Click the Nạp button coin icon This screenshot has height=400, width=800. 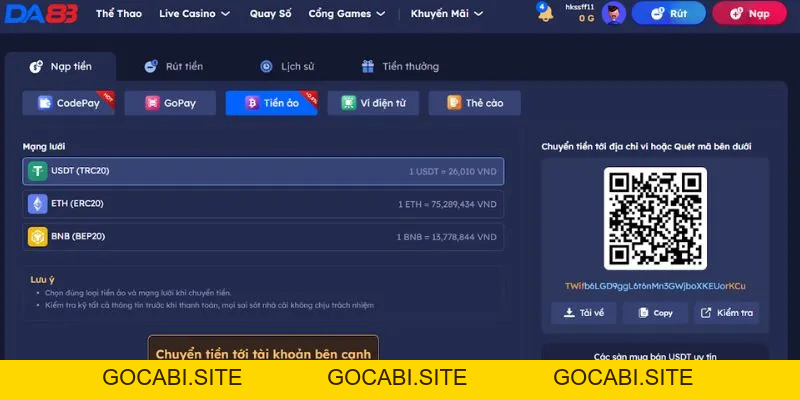pos(736,13)
